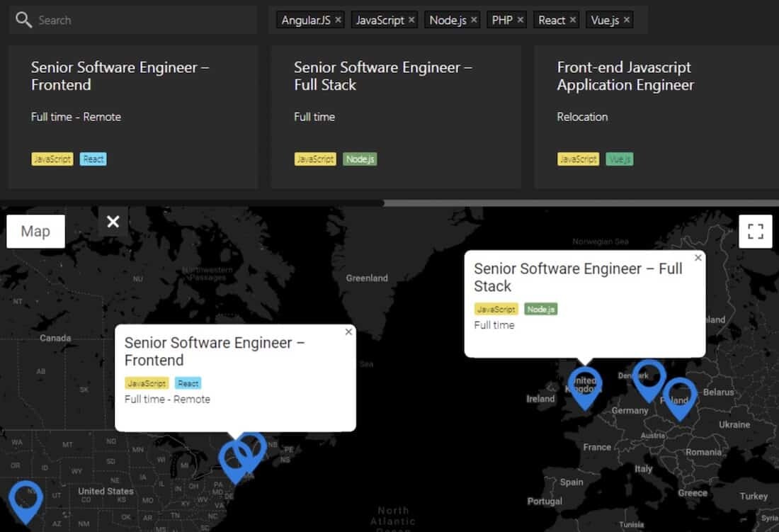The width and height of the screenshot is (779, 532).
Task: Remove the Vue.js filter tag
Action: click(x=627, y=20)
